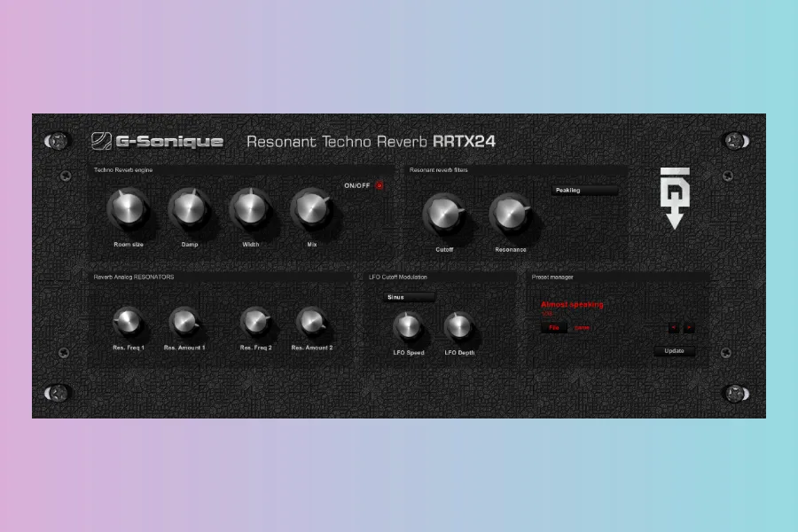The height and width of the screenshot is (532, 798).
Task: Click the Damp knob
Action: click(x=190, y=209)
